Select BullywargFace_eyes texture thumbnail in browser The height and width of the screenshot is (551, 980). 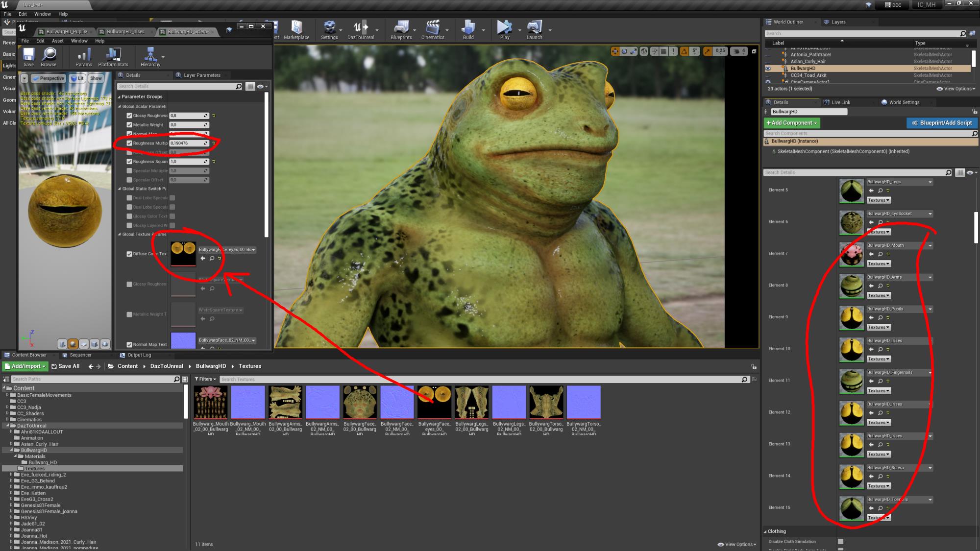tap(434, 402)
